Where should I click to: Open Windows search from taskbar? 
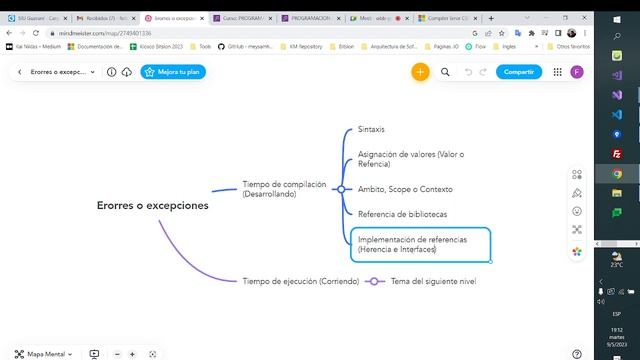[x=617, y=36]
